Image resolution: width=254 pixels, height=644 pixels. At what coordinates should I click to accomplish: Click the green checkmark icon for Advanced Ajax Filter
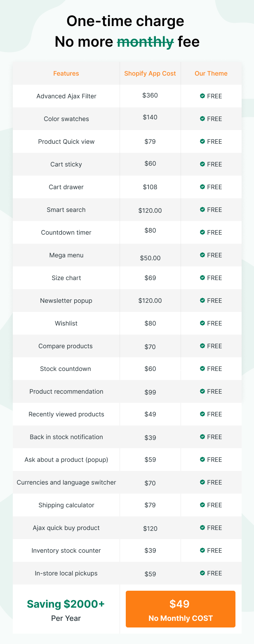[x=202, y=96]
